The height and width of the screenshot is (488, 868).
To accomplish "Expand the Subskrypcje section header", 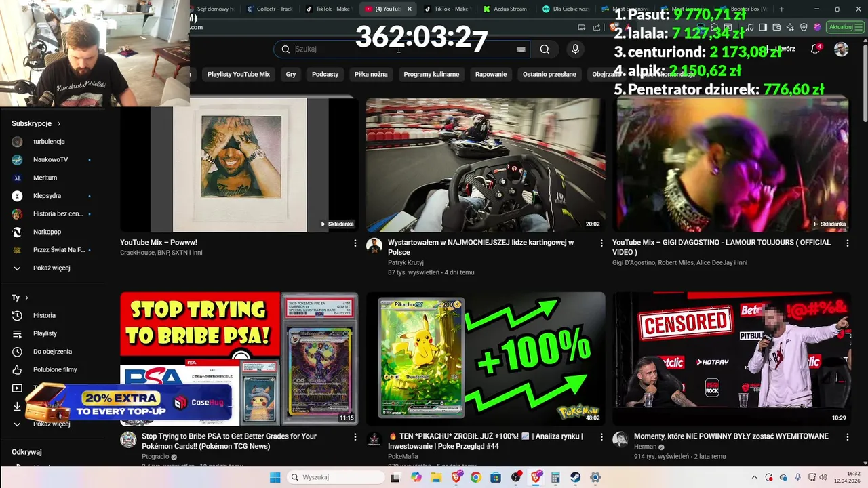I will click(36, 123).
